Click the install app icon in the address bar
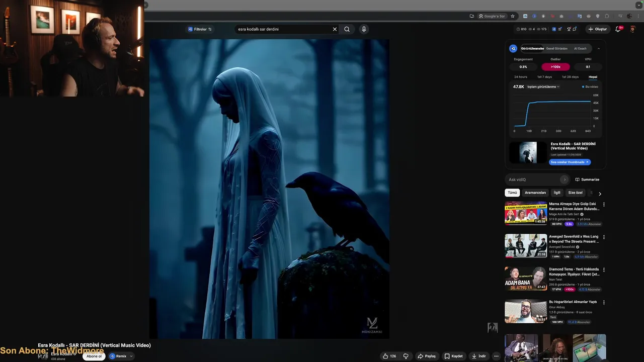 coord(471,16)
